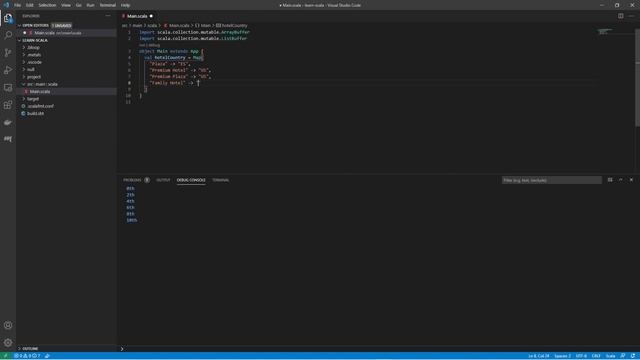Screen dimensions: 640x360
Task: Clear the debug console via panel icon
Action: [x=610, y=180]
